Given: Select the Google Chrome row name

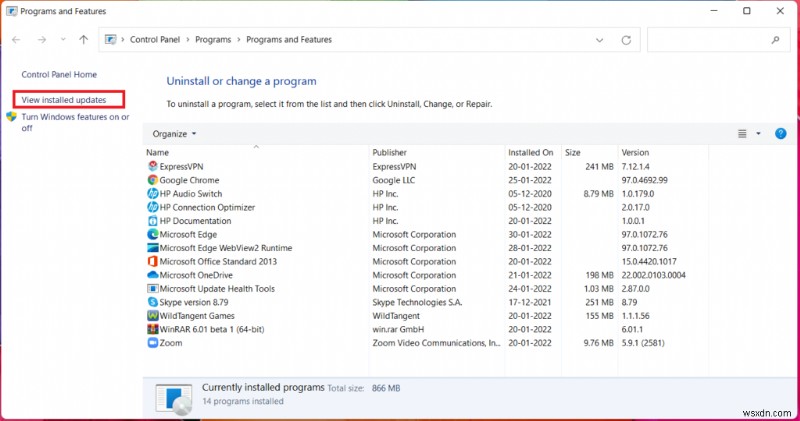Looking at the screenshot, I should pyautogui.click(x=189, y=180).
